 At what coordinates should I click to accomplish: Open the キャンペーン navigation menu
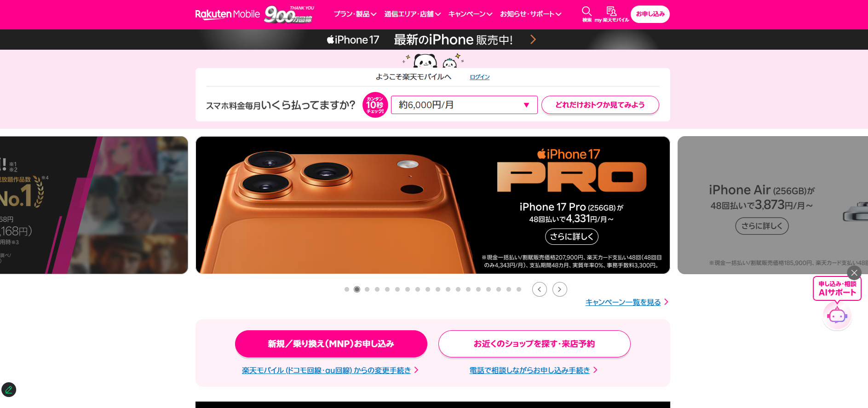pos(471,14)
